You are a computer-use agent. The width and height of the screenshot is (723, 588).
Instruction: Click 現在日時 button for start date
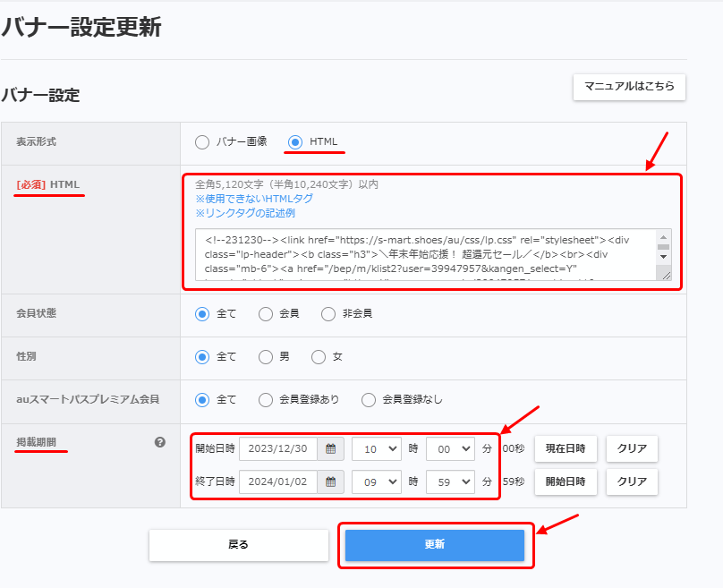click(x=566, y=448)
